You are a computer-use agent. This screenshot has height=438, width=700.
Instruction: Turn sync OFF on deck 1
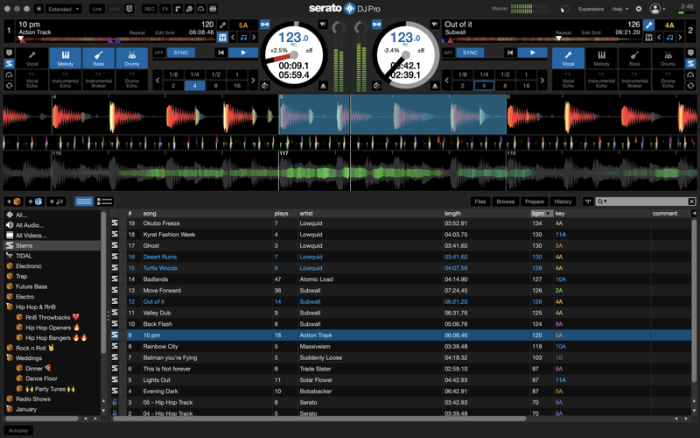click(x=159, y=53)
